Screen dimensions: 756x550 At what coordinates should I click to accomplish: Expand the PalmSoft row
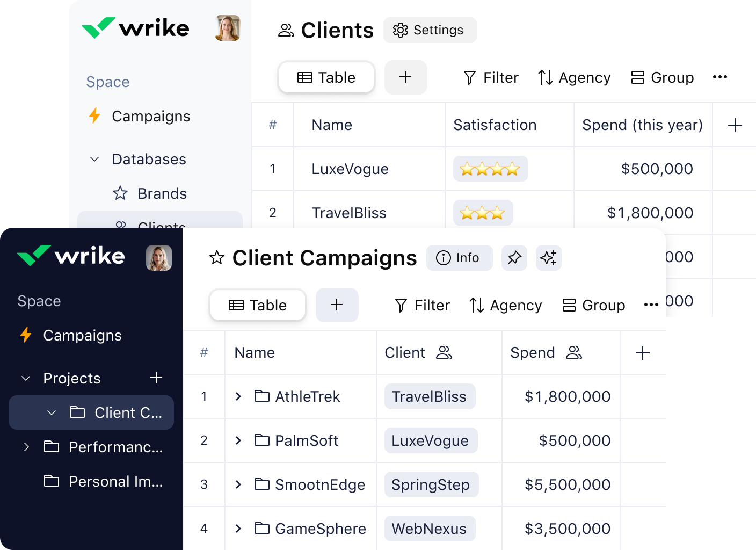[238, 440]
